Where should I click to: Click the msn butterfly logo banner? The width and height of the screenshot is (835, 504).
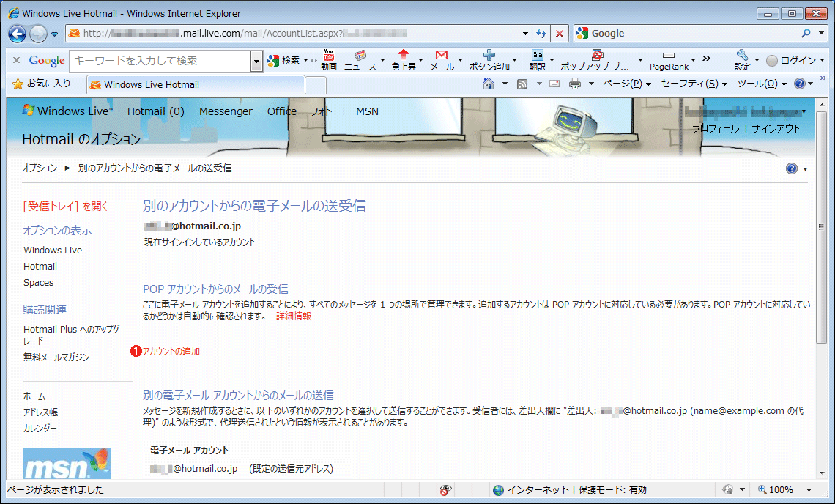67,464
